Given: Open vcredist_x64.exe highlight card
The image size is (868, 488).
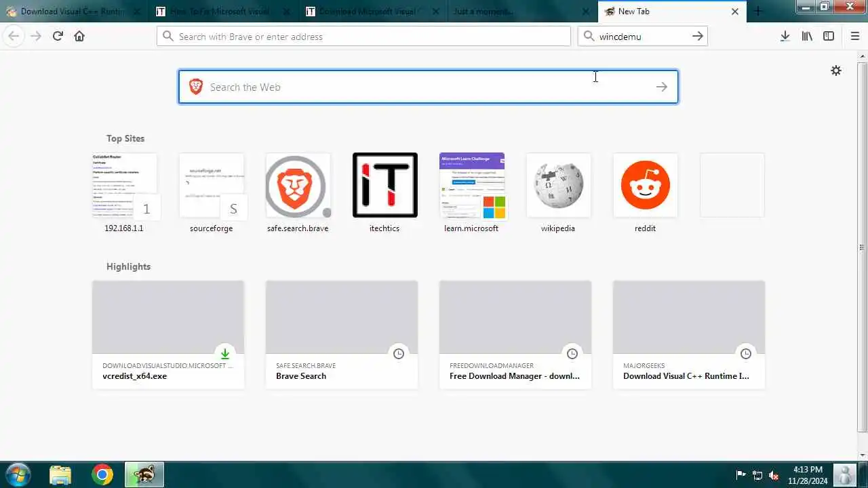Looking at the screenshot, I should pyautogui.click(x=168, y=335).
